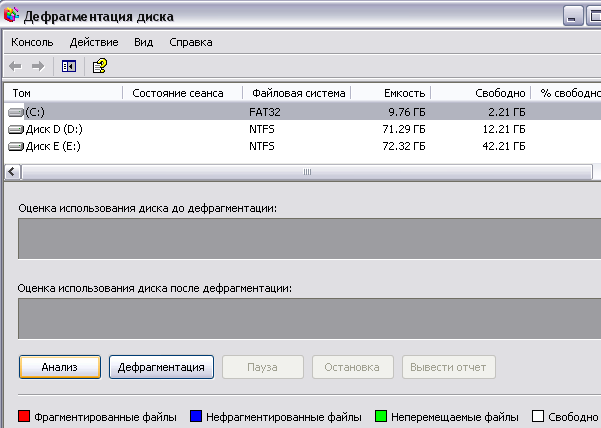Open the Help toolbar icon with question mark

pyautogui.click(x=100, y=66)
